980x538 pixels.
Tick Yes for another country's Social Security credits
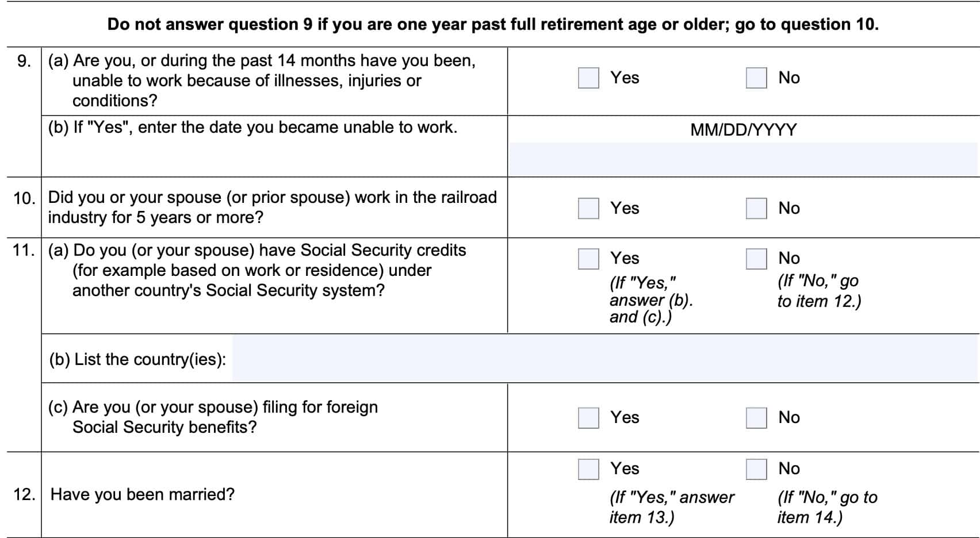click(588, 259)
